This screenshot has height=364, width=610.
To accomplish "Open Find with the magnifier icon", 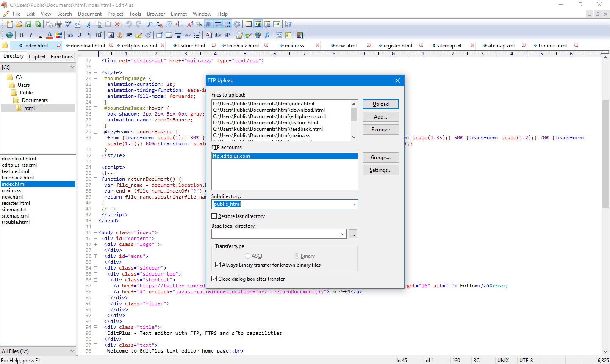I will coord(150,24).
